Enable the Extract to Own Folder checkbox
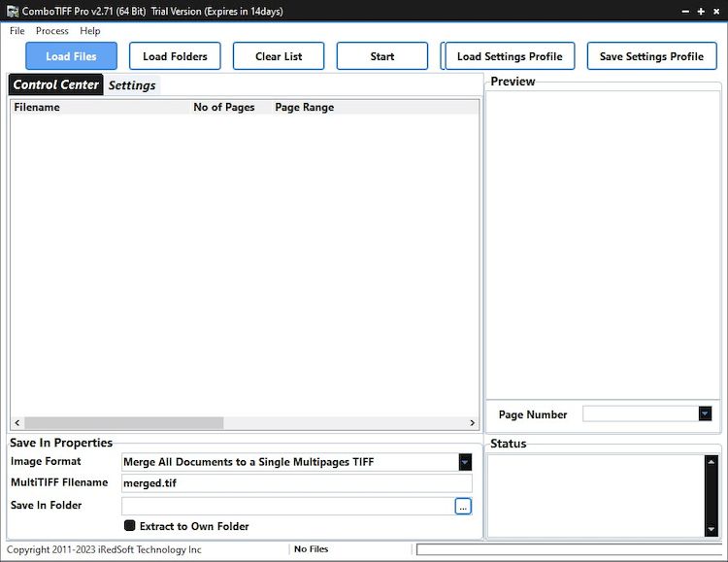Viewport: 728px width, 562px height. click(130, 526)
